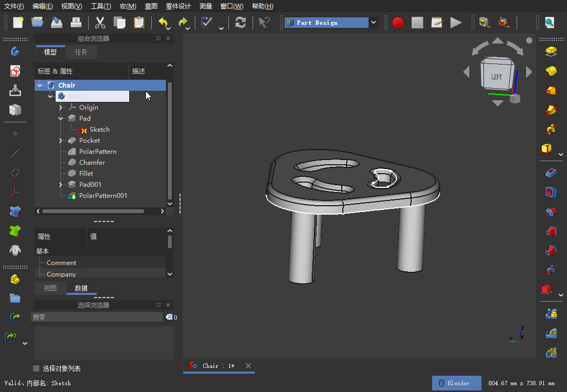This screenshot has height=392, width=567.
Task: Collapse the Pad tree item
Action: coord(61,119)
